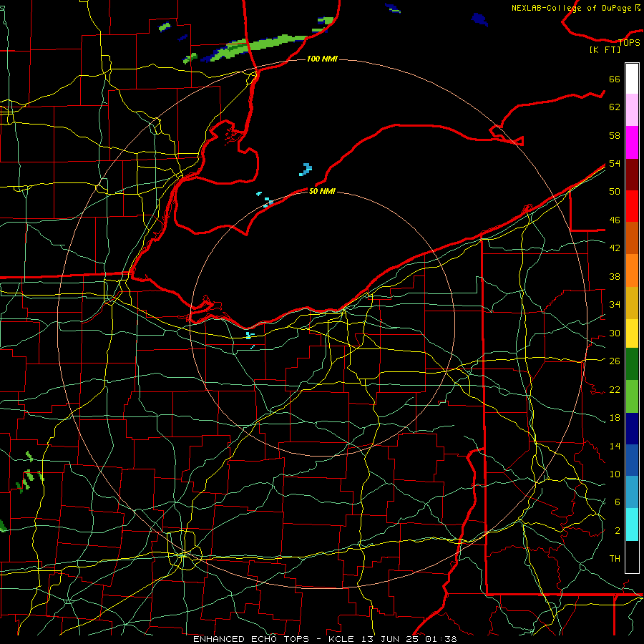Select the '6' legend value

pyautogui.click(x=618, y=502)
